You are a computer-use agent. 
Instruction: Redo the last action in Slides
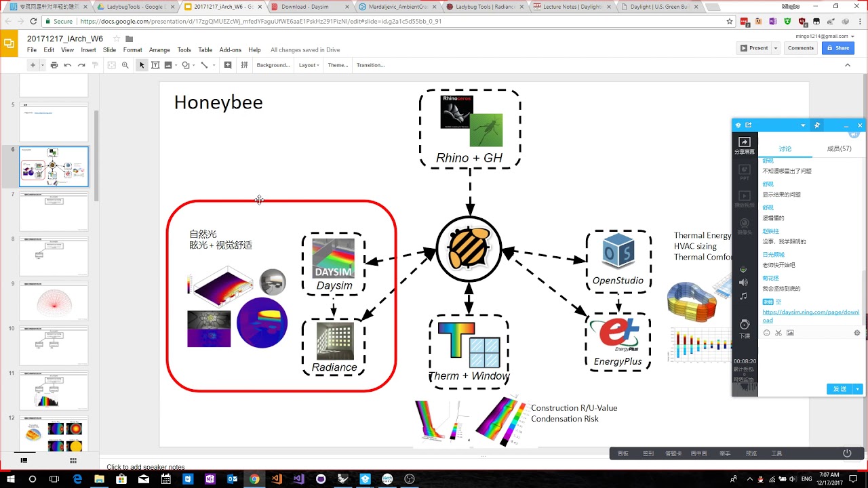pos(81,65)
